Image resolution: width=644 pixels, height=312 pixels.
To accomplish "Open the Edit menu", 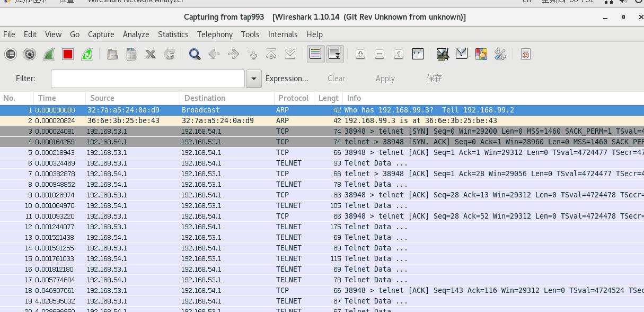I will pyautogui.click(x=30, y=34).
